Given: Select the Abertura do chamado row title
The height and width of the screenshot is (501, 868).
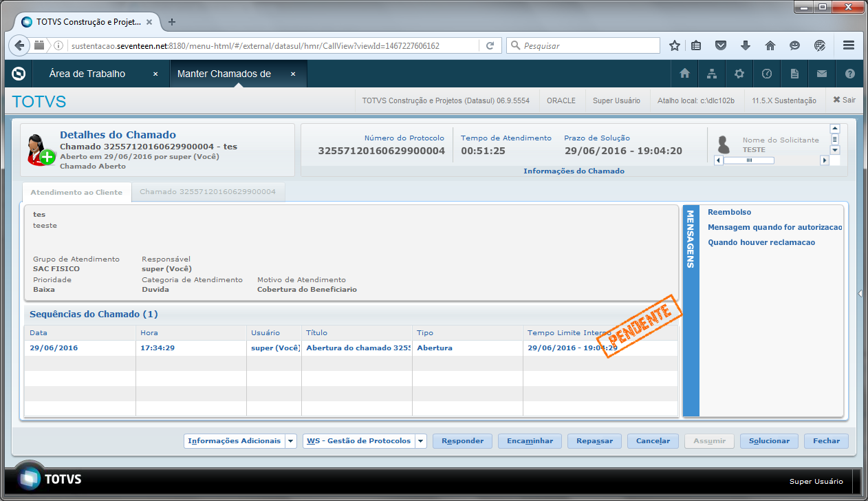Looking at the screenshot, I should tap(358, 348).
